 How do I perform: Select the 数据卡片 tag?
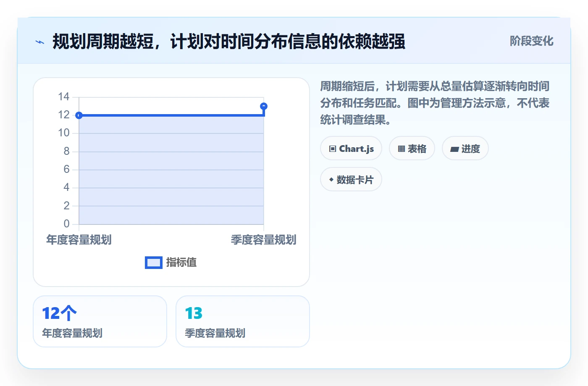(x=351, y=180)
